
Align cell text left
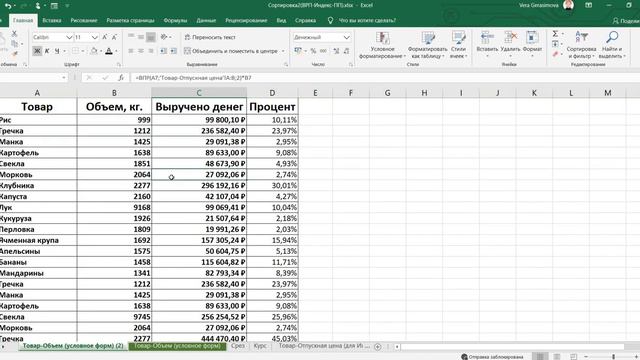point(131,51)
